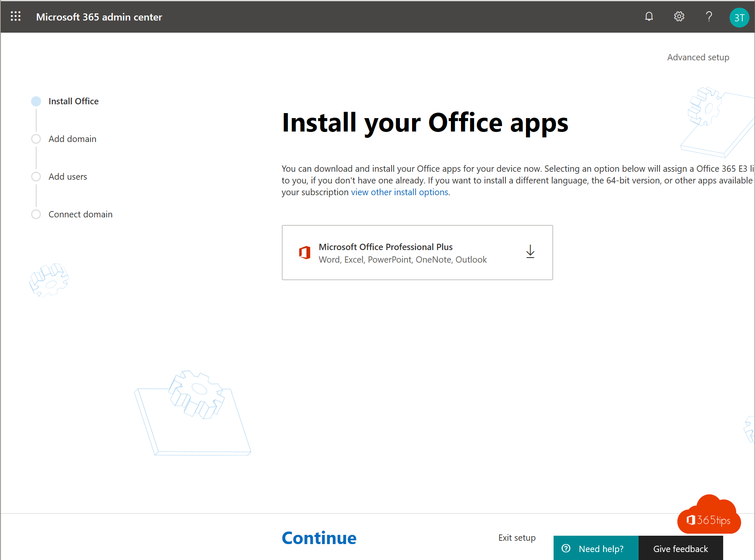Screen dimensions: 755x560
Task: Follow the view other install options link
Action: 399,192
